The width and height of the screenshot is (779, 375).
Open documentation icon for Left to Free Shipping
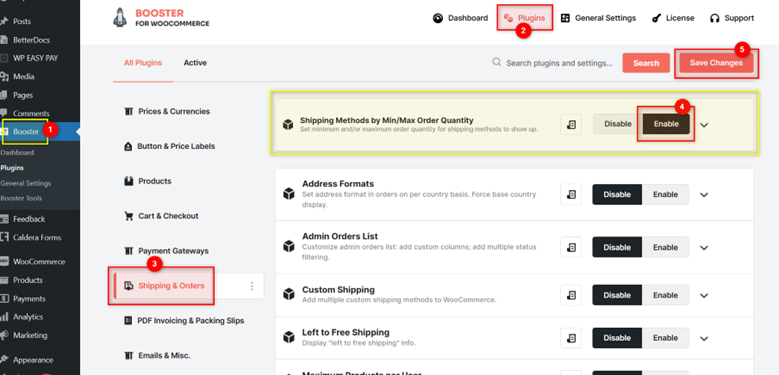(571, 338)
